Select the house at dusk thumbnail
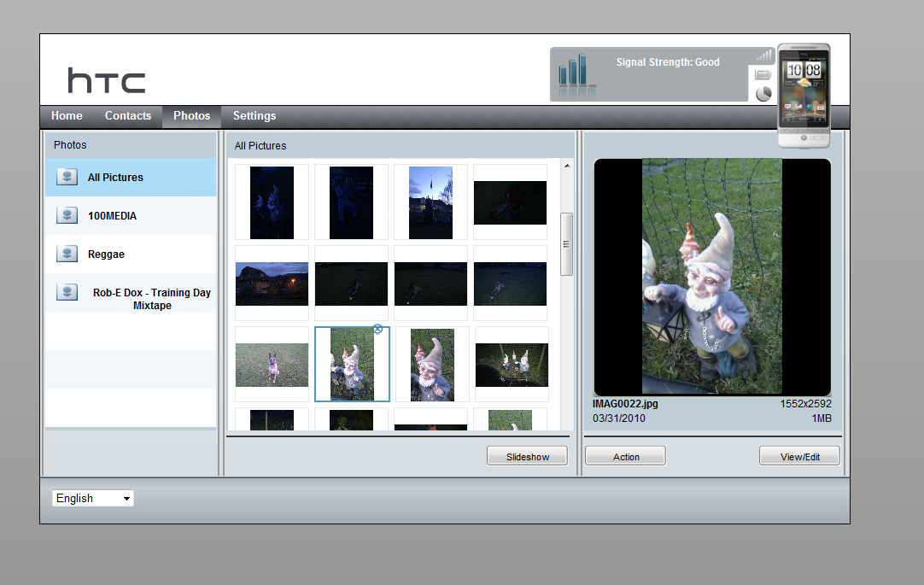 point(272,284)
